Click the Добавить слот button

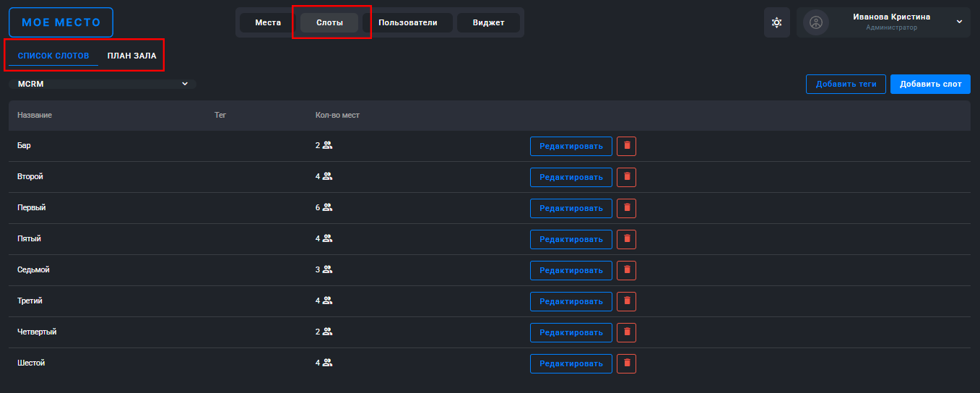pos(930,84)
